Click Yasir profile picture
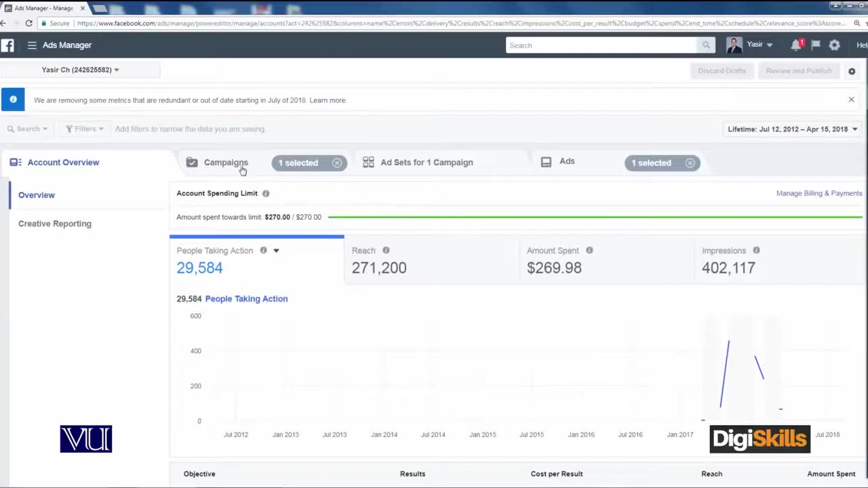 [x=734, y=45]
